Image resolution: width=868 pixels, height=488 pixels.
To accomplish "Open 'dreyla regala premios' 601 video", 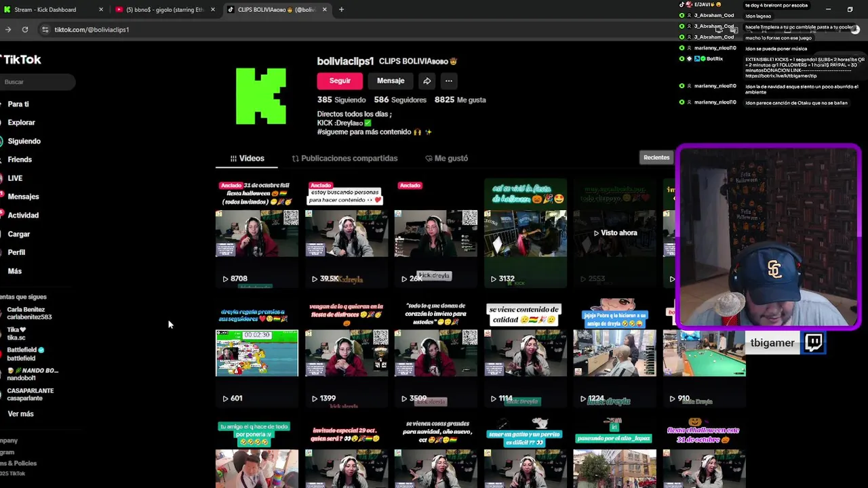I will pos(256,353).
